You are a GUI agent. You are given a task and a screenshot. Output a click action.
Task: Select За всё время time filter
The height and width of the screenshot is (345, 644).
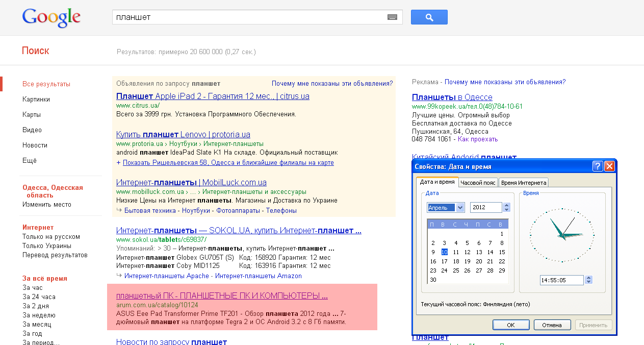coord(45,279)
